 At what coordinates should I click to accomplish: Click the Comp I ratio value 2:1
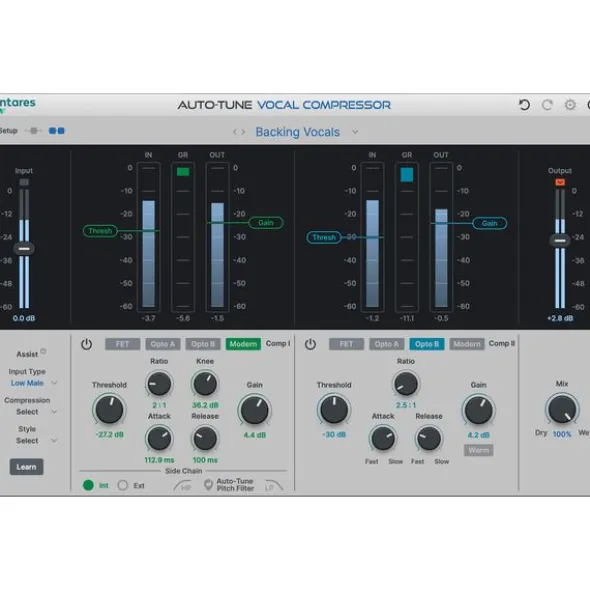coord(159,405)
